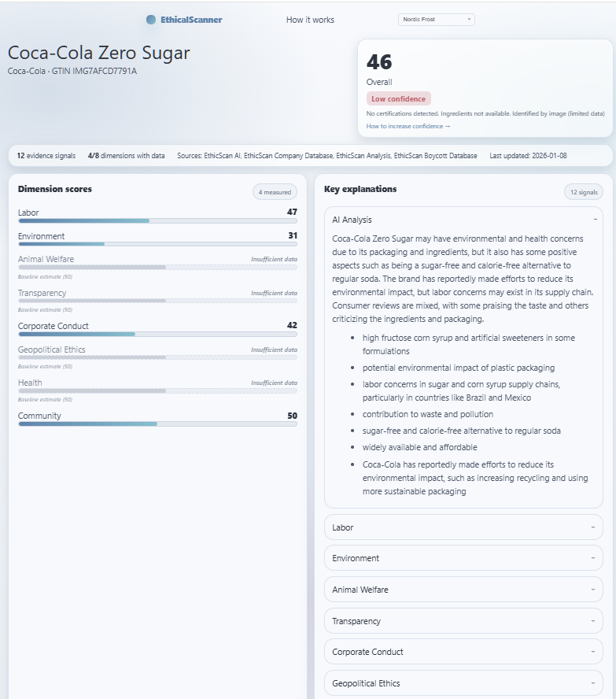Collapse the AI Analysis explanation panel
This screenshot has width=616, height=699.
pos(595,220)
